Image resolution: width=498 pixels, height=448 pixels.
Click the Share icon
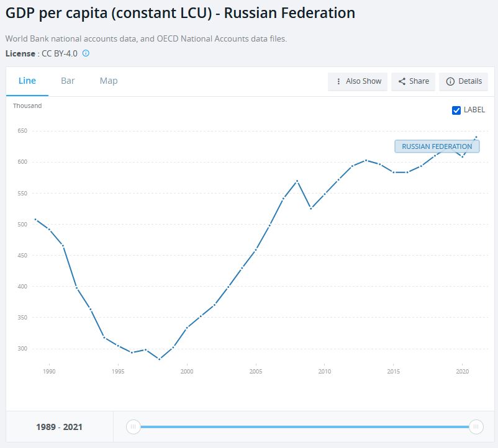pos(402,81)
